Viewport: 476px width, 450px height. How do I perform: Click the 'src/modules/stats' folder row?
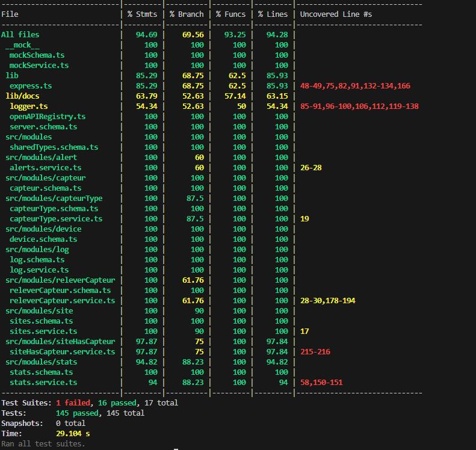42,362
